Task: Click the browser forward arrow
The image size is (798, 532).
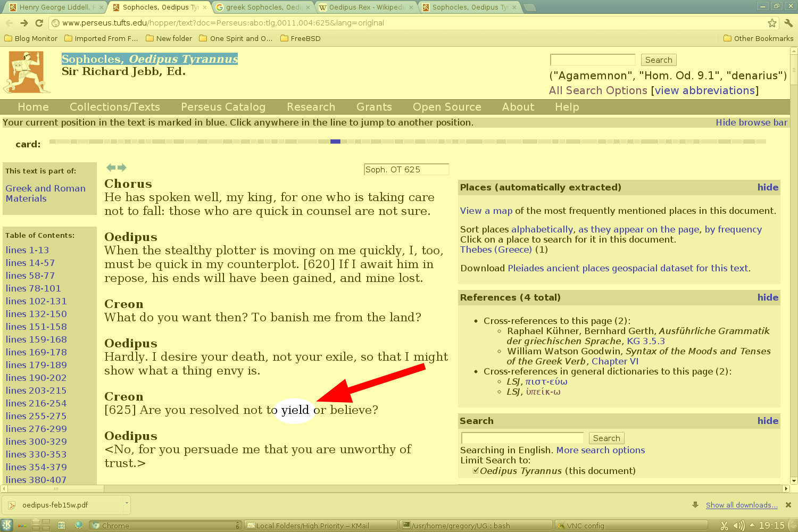Action: coord(24,23)
